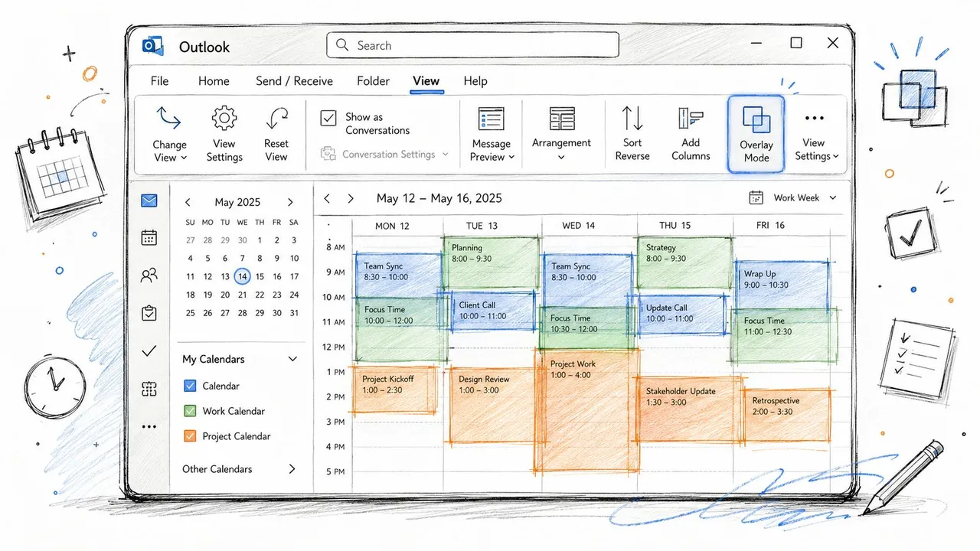Open the Arrangement dropdown arrow
Image resolution: width=980 pixels, height=551 pixels.
(561, 157)
